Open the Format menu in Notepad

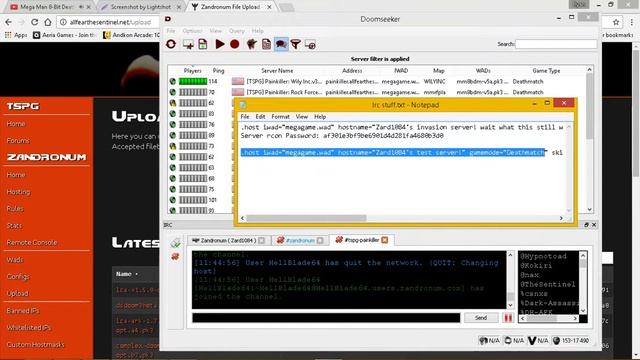click(280, 116)
